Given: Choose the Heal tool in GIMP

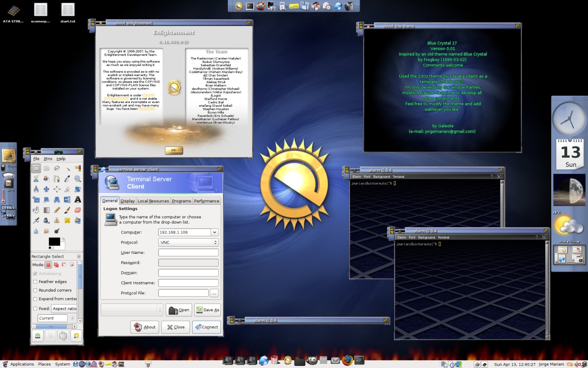Looking at the screenshot, I should click(67, 220).
